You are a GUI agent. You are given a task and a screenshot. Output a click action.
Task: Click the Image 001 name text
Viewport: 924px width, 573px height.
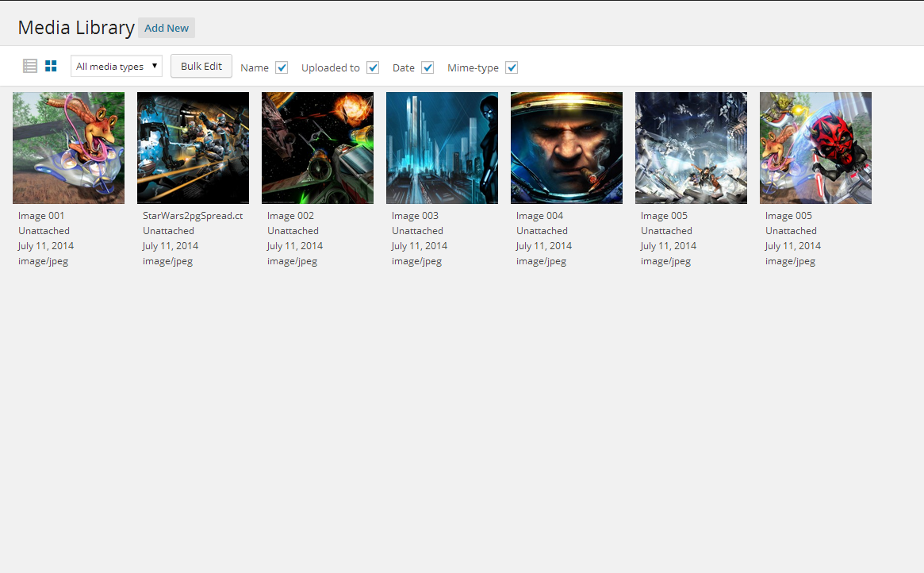pyautogui.click(x=41, y=216)
